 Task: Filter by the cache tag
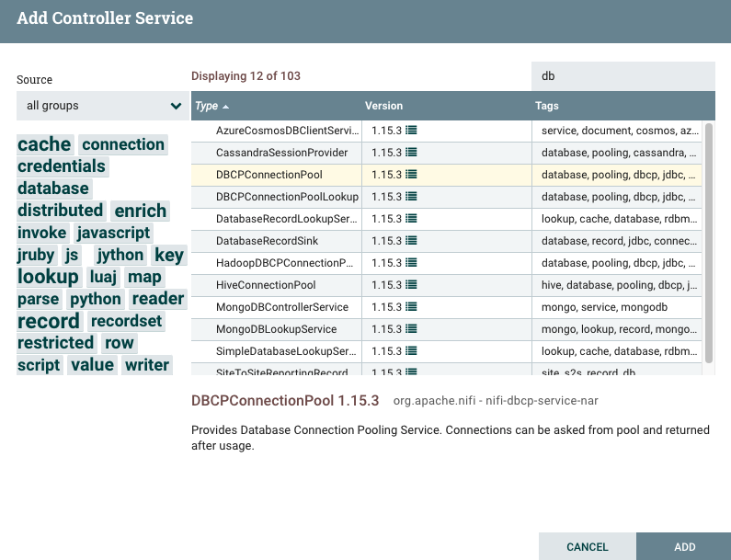pos(44,144)
